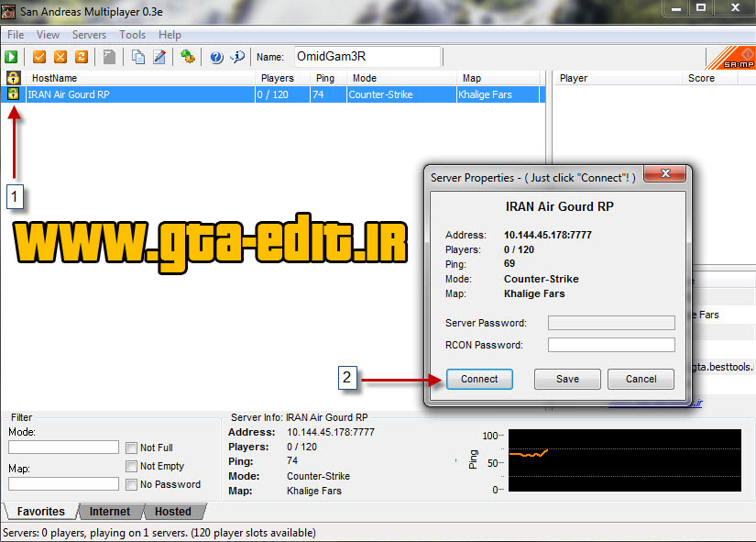Open the Help Topics question mark icon
Screen dimensions: 756x542
click(216, 57)
